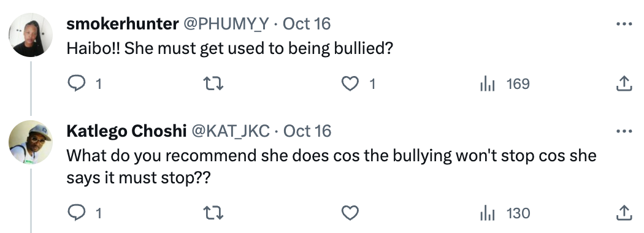
Task: Share smokerhunter's tweet
Action: [x=624, y=84]
